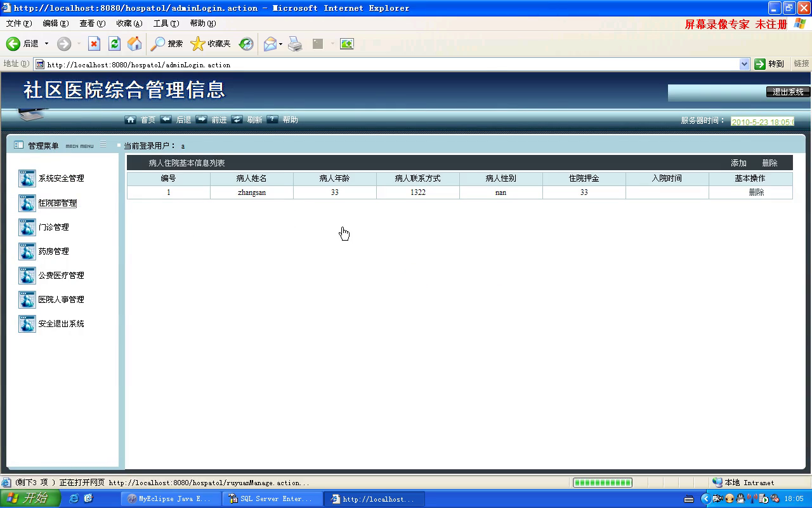This screenshot has width=812, height=508.
Task: Click the 病人姓名 column header
Action: point(252,178)
